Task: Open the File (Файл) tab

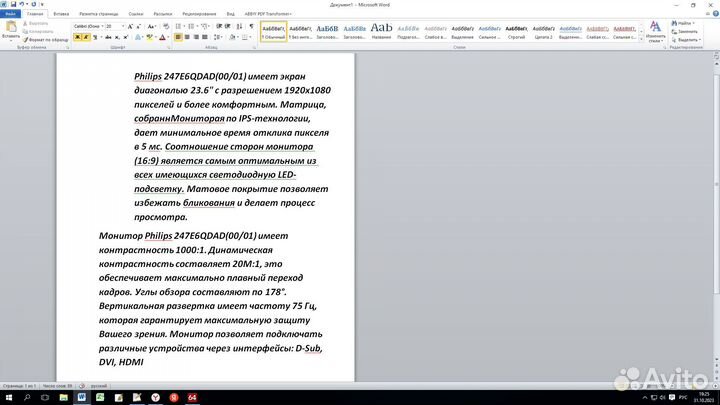Action: point(10,14)
